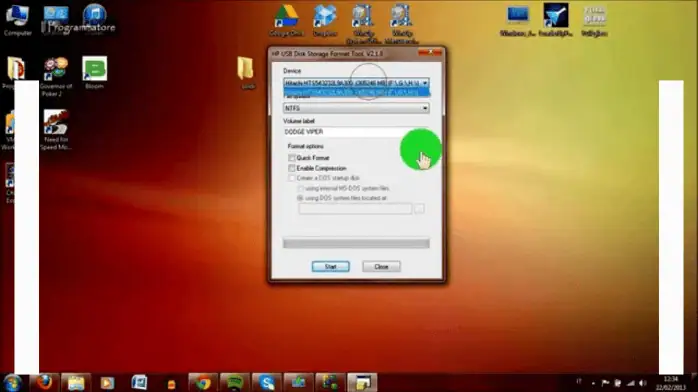This screenshot has width=698, height=392.
Task: Open the Dropbox desktop shortcut
Action: click(325, 20)
